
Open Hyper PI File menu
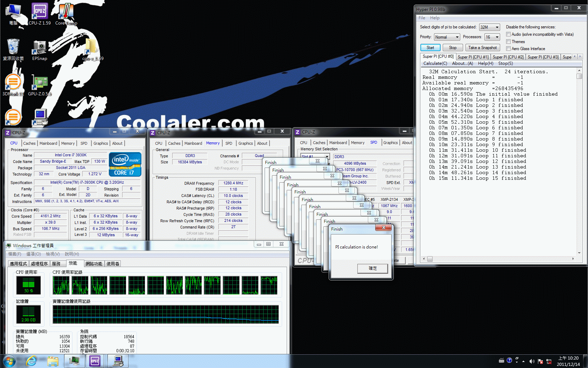pos(422,18)
